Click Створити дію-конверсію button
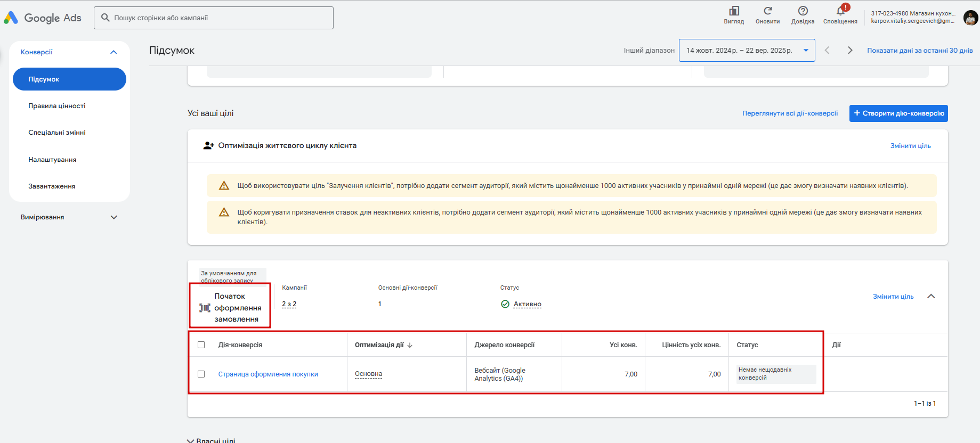Screen dimensions: 980x443 [x=898, y=113]
